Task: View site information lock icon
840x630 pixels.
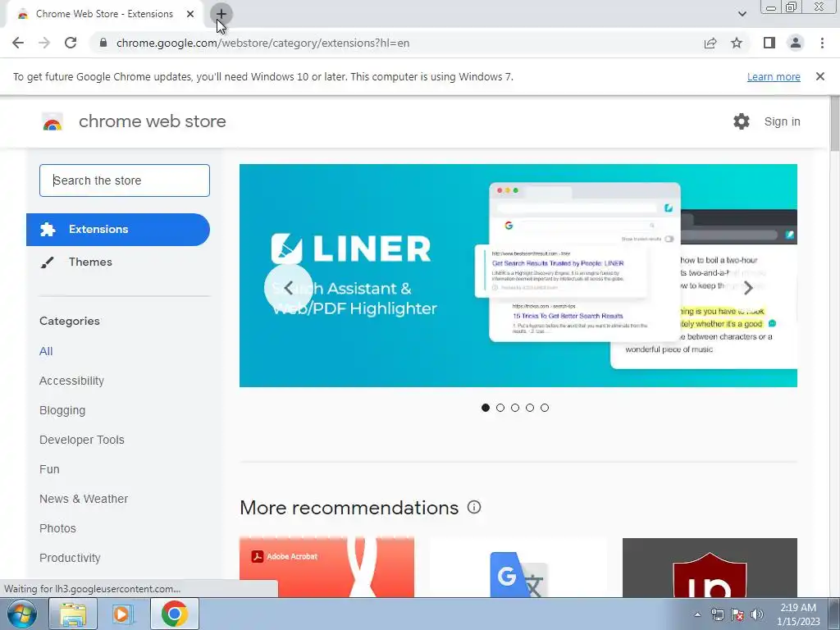Action: pyautogui.click(x=103, y=43)
